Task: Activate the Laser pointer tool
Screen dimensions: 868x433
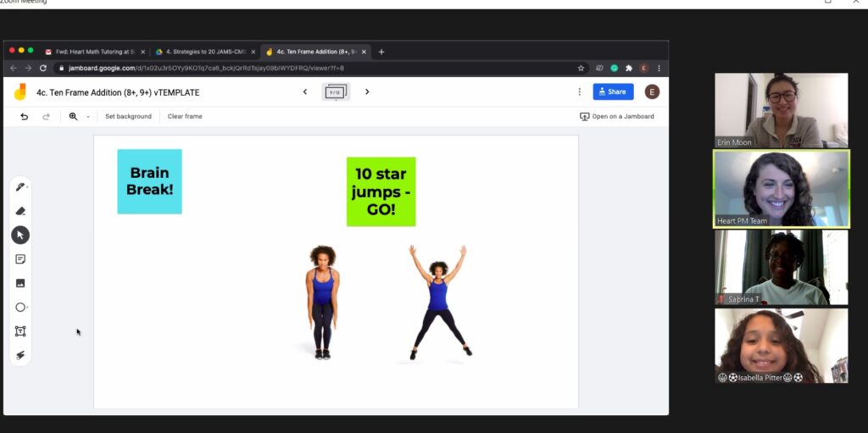Action: [x=20, y=355]
